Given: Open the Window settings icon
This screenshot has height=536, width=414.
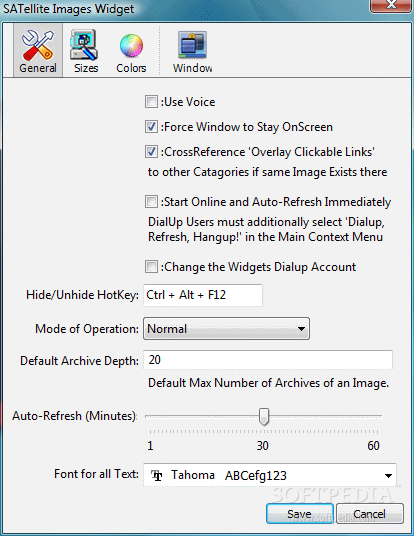Looking at the screenshot, I should point(192,45).
